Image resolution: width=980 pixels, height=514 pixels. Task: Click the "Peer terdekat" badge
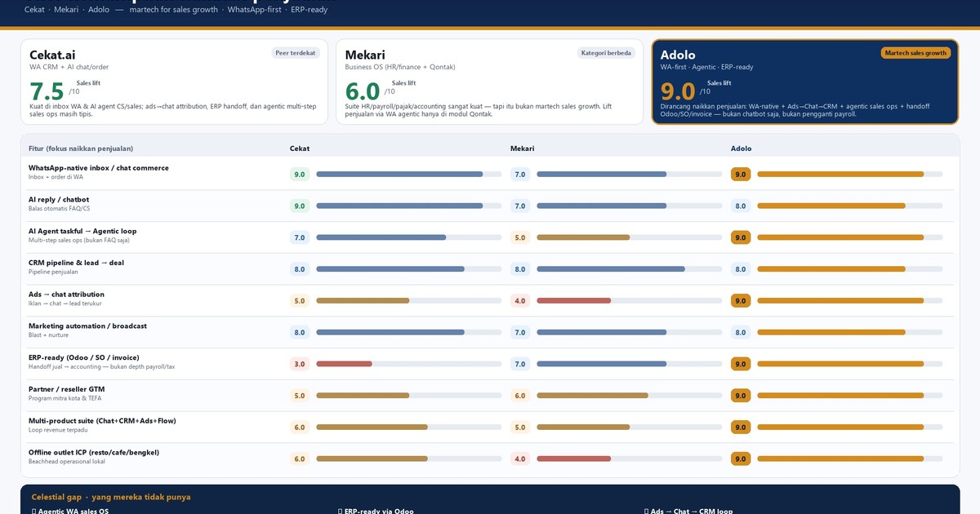(296, 53)
